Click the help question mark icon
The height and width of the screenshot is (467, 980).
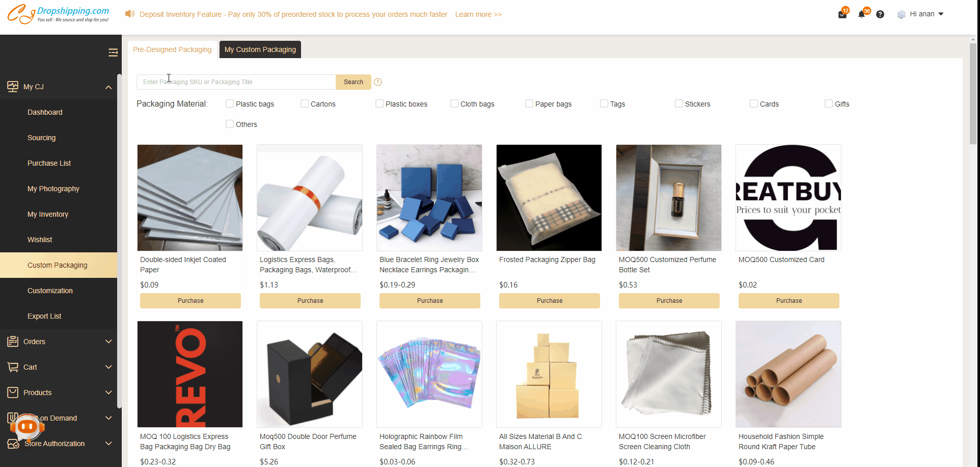point(880,14)
